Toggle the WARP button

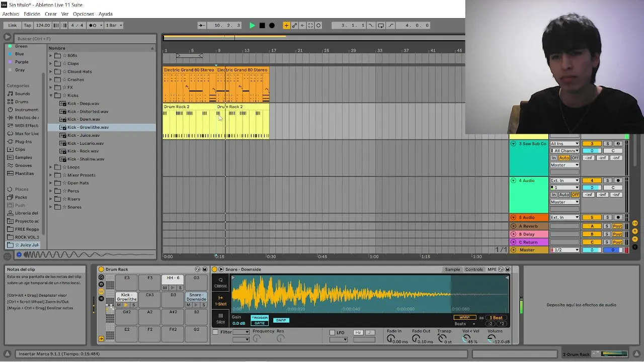click(464, 318)
